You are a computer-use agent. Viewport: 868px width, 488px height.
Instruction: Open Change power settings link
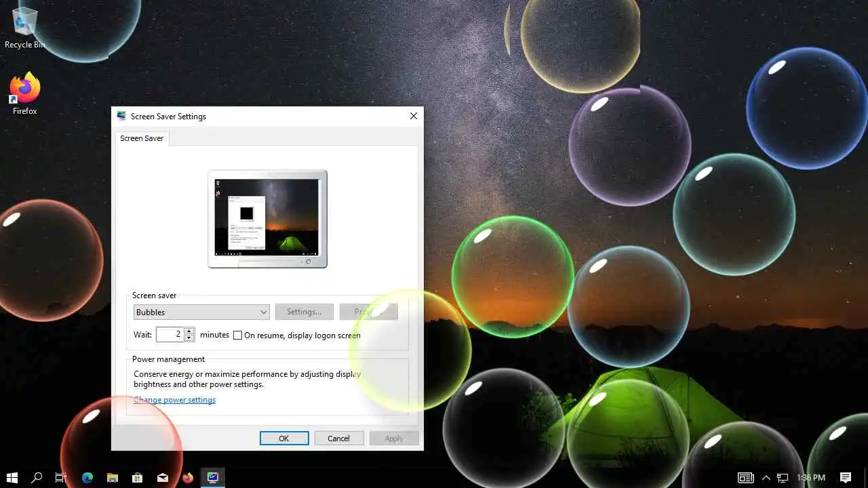coord(174,400)
